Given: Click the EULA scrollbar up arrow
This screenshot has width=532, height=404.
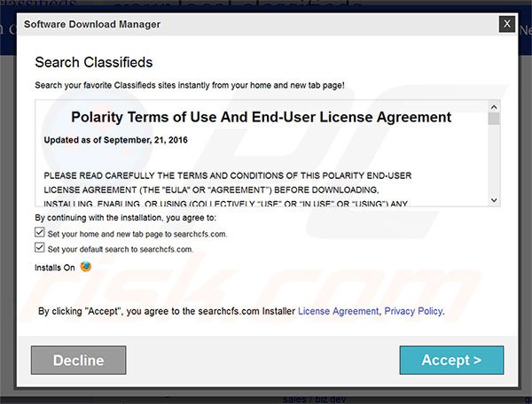Looking at the screenshot, I should point(494,107).
